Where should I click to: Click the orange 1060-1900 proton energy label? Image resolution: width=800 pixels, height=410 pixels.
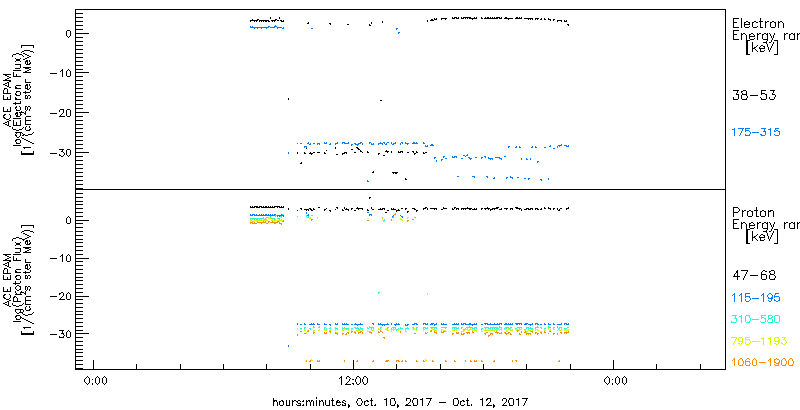pyautogui.click(x=763, y=363)
